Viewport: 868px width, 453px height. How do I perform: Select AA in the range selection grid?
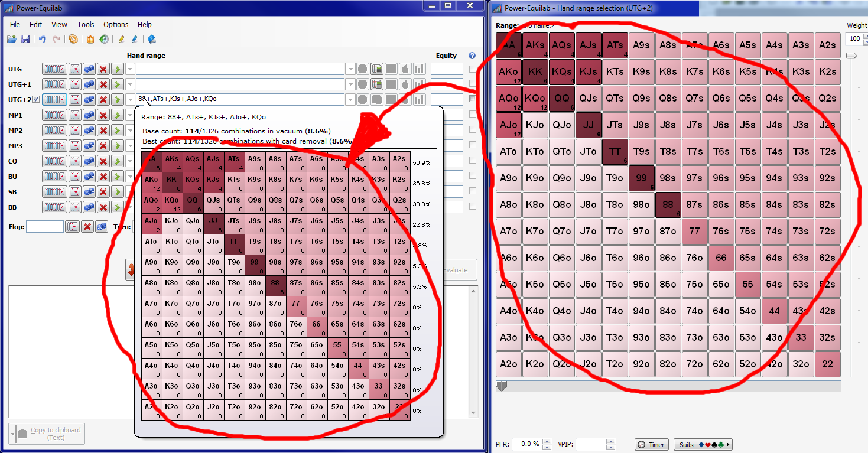509,45
